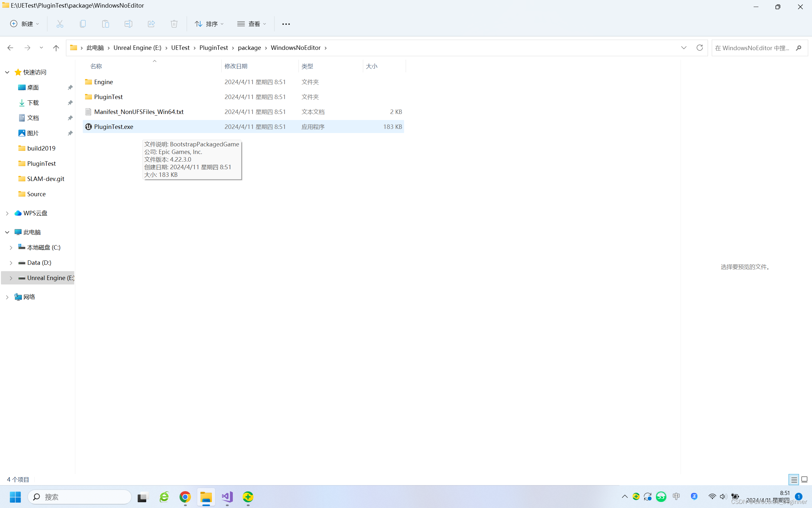Show hidden tray icons chevron
812x508 pixels.
pyautogui.click(x=625, y=497)
